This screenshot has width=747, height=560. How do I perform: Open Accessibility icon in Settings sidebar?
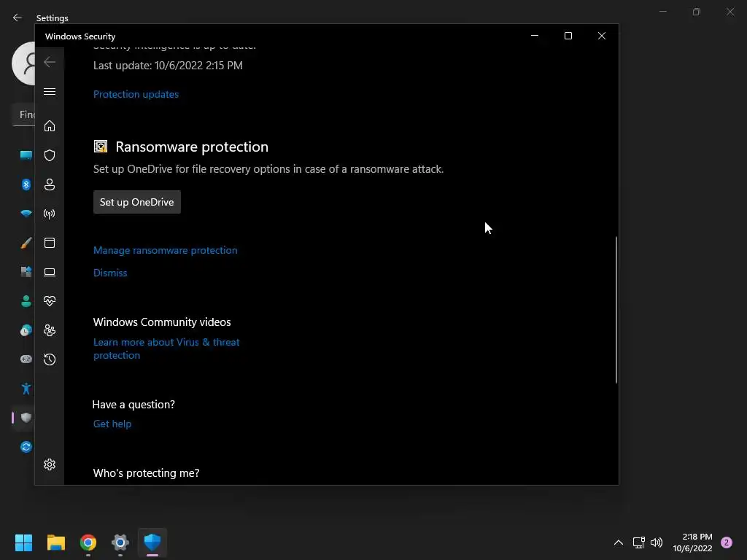click(26, 389)
